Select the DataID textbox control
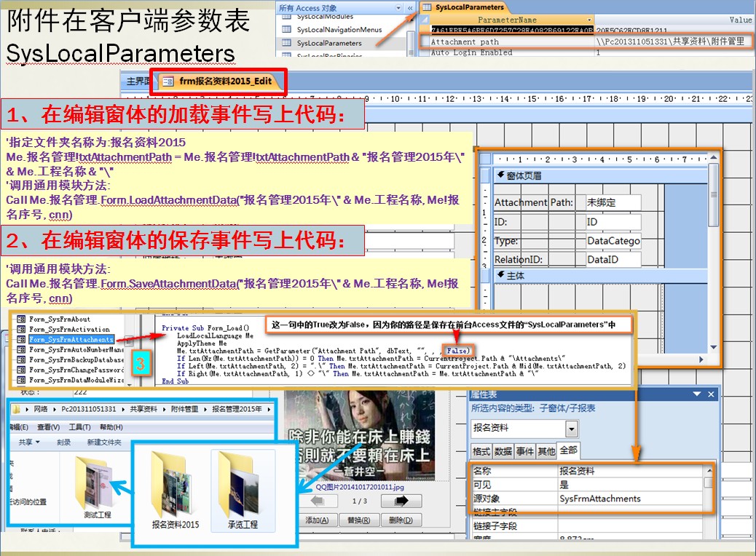Viewport: 756px width, 556px height. 613,259
